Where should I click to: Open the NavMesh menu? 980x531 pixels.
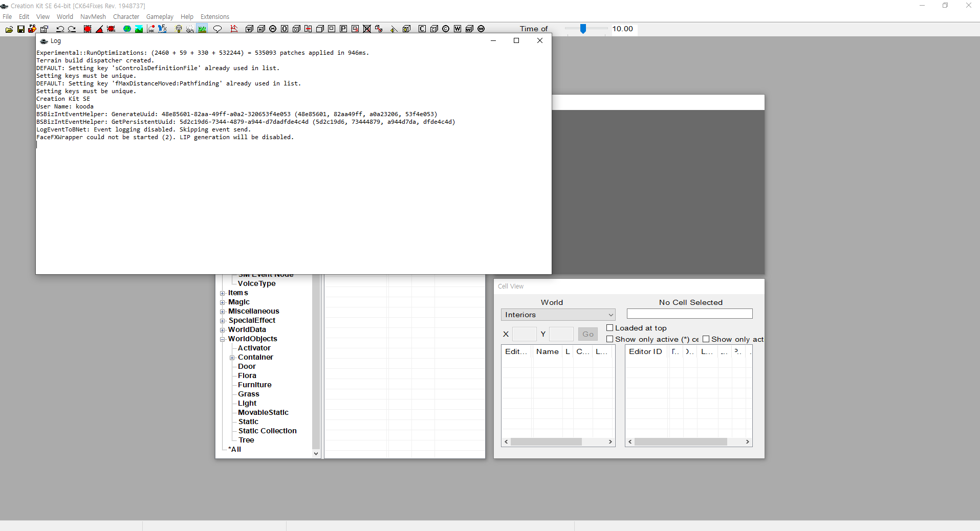[x=93, y=17]
